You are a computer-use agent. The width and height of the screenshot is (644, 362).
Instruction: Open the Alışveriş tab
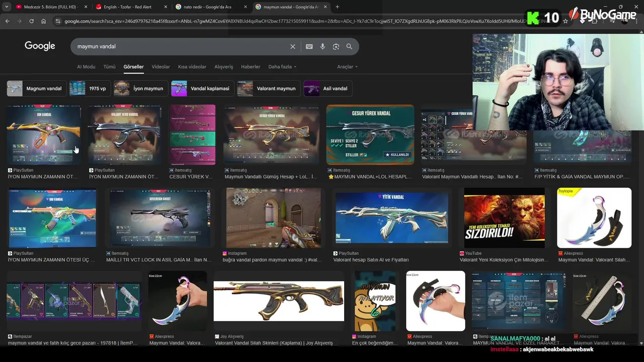coord(224,67)
